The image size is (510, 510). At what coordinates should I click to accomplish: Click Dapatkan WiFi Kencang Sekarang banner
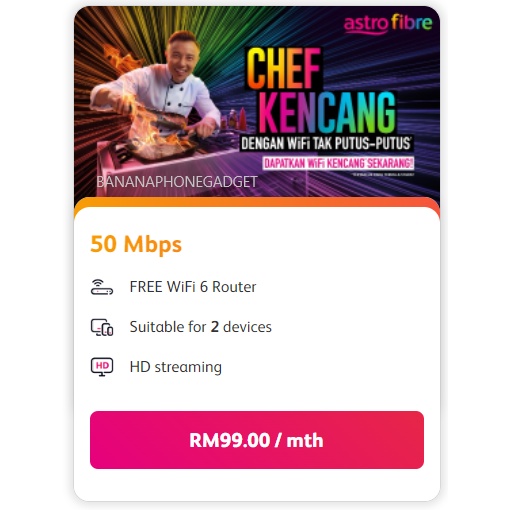338,163
